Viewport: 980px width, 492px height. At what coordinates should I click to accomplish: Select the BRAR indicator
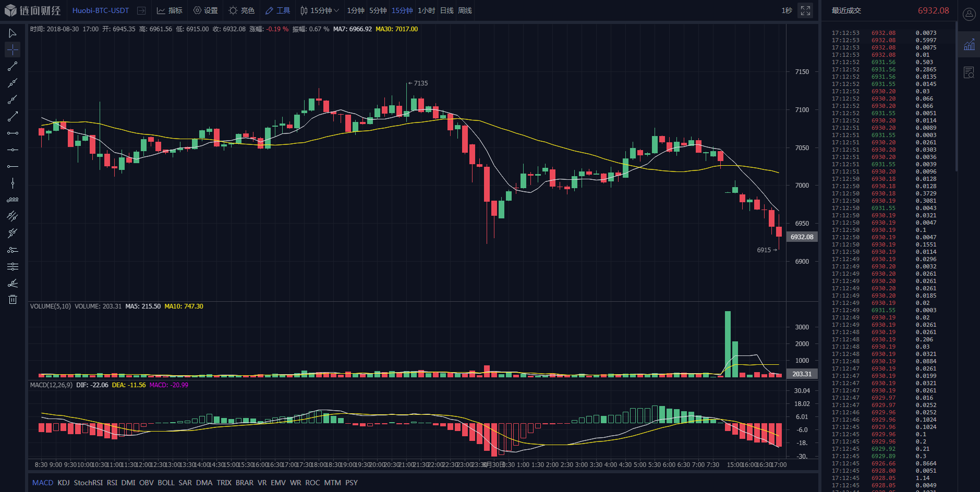[245, 483]
